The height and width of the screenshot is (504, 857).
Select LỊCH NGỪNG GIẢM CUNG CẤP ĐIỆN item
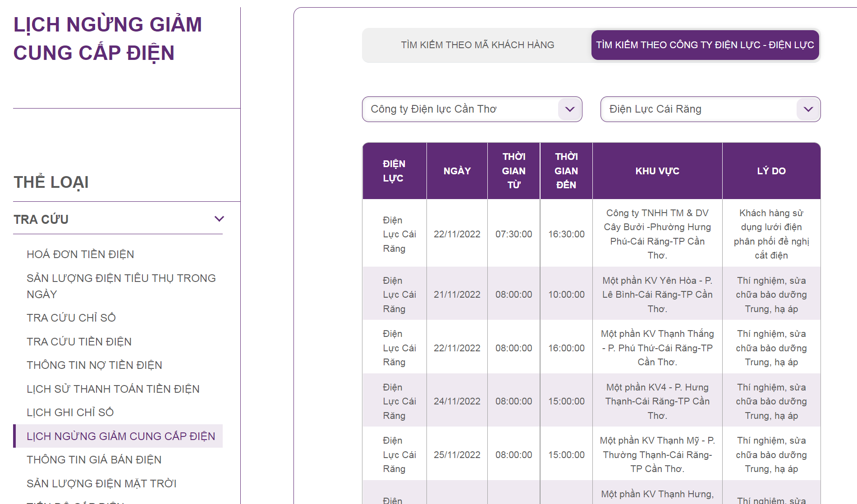point(120,436)
